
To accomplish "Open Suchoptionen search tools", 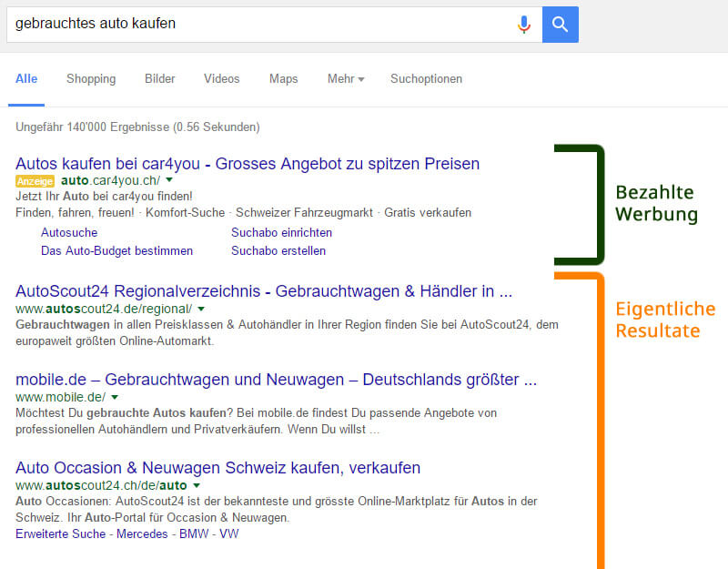I will coord(426,79).
